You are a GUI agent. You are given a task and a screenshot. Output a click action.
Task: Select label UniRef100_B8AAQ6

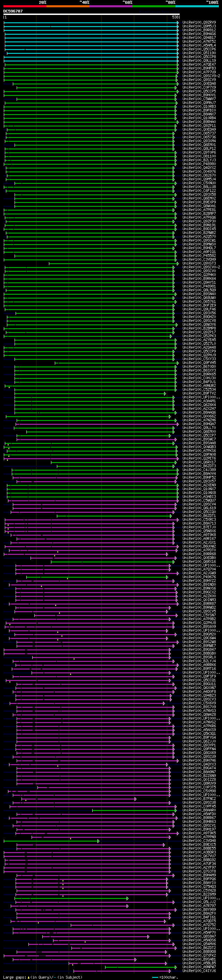(x=199, y=412)
